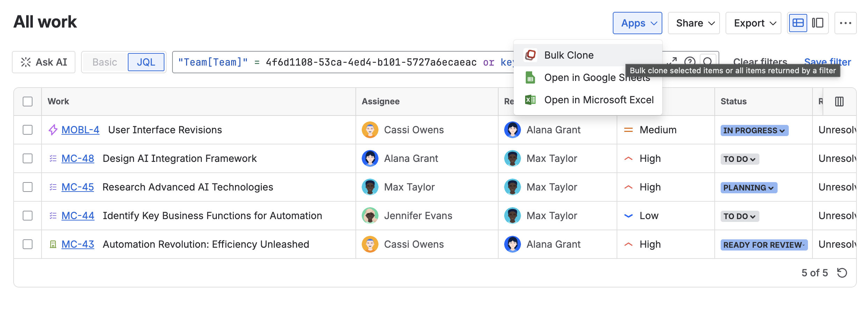Click Cassi Owens avatar on MOBL-4 row
Viewport: 868px width, 314px height.
370,130
